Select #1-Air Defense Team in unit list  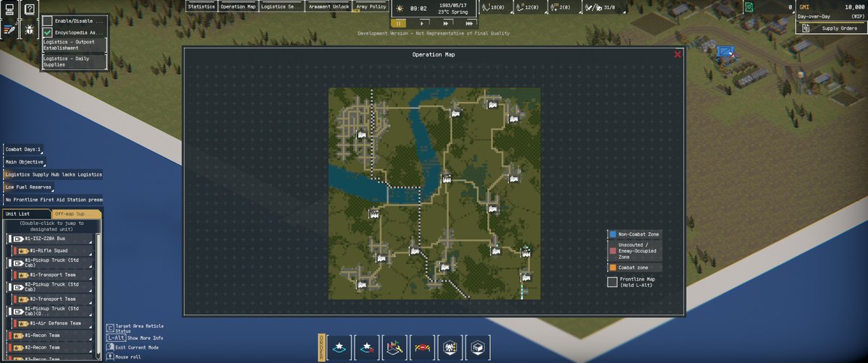coord(53,323)
